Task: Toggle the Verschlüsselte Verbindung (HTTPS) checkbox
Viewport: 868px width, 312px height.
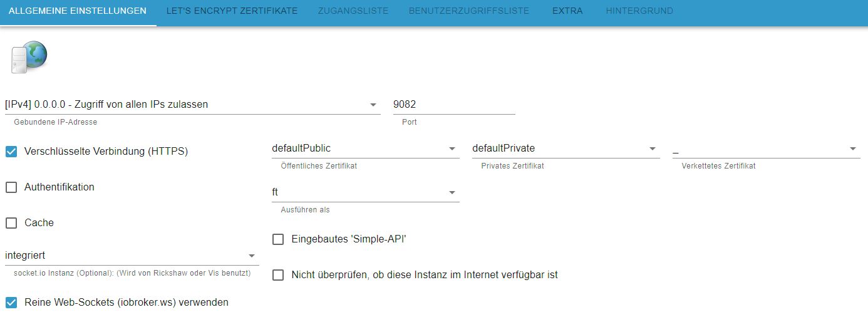Action: click(x=11, y=152)
